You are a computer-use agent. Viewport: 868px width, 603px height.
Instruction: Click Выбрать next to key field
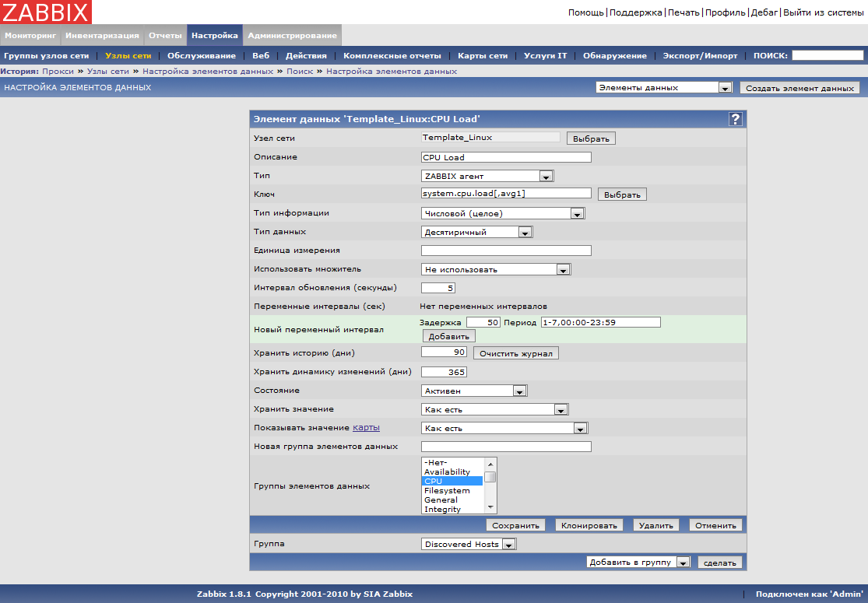pos(622,195)
